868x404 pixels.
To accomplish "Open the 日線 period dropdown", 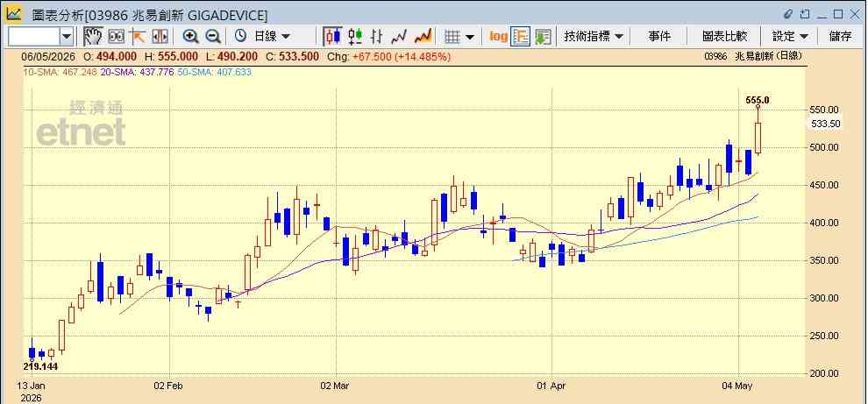I will point(262,37).
